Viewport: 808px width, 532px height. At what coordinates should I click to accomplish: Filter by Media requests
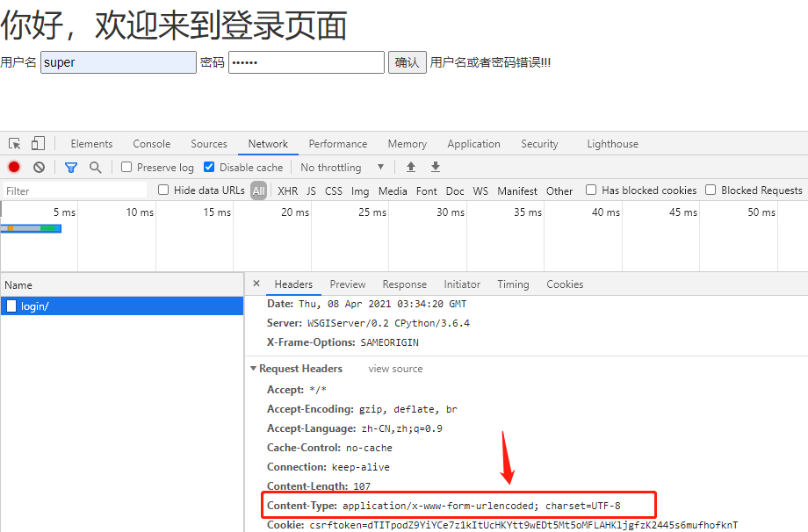[393, 191]
